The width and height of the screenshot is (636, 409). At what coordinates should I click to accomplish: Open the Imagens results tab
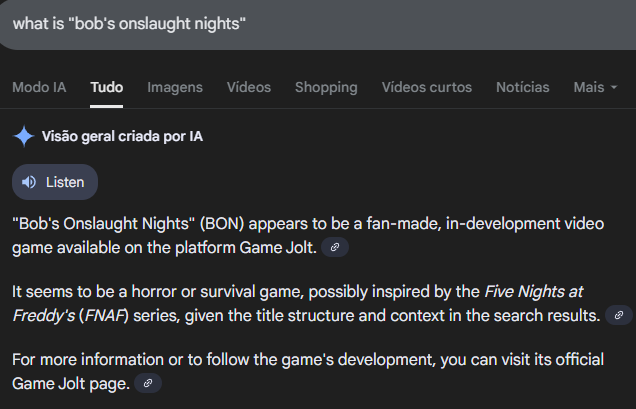pyautogui.click(x=175, y=87)
